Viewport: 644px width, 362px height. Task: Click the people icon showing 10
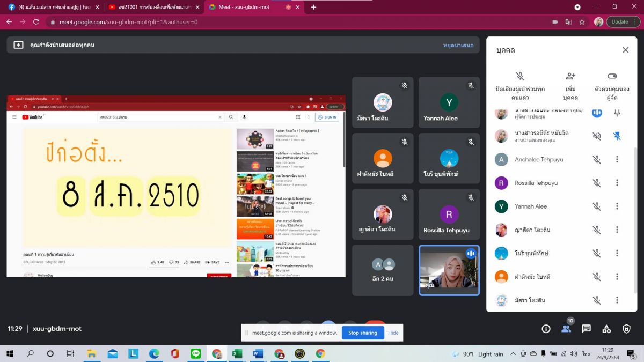(566, 329)
